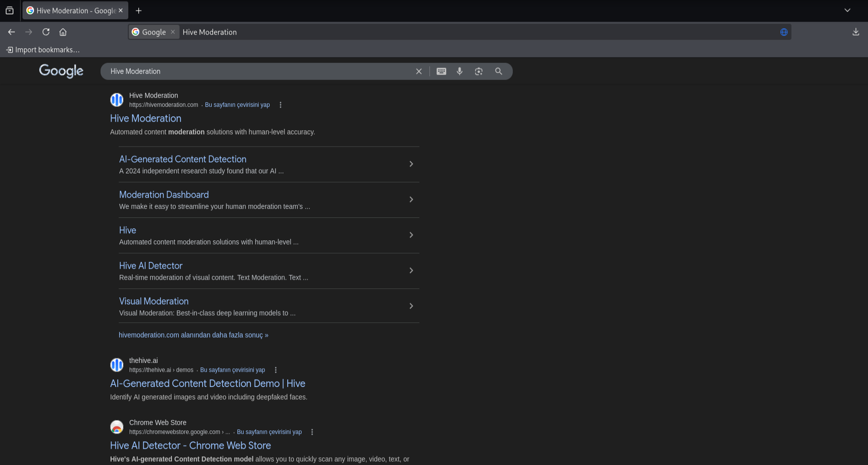The image size is (868, 465).
Task: Click the address bar URL text
Action: [210, 32]
